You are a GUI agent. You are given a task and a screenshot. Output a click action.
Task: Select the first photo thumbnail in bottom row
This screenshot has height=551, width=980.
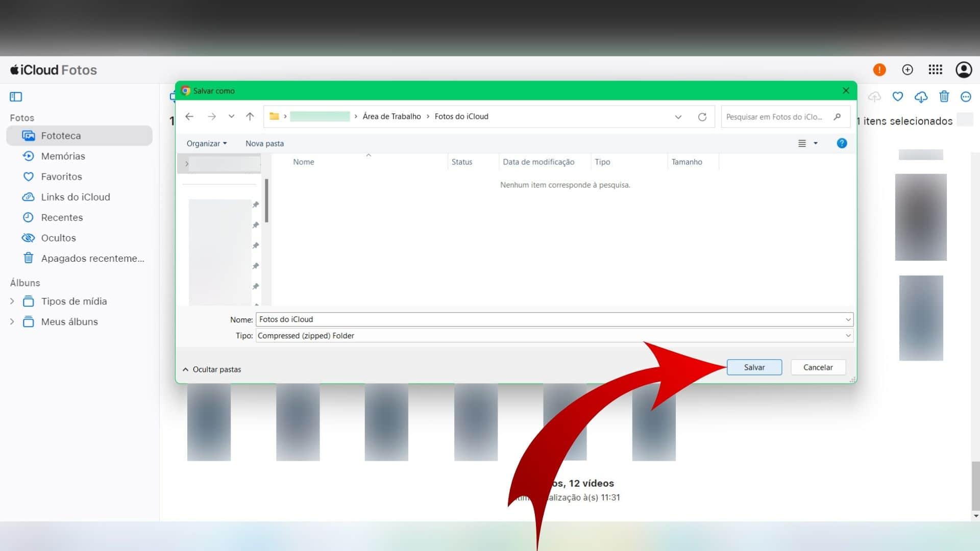pyautogui.click(x=209, y=422)
